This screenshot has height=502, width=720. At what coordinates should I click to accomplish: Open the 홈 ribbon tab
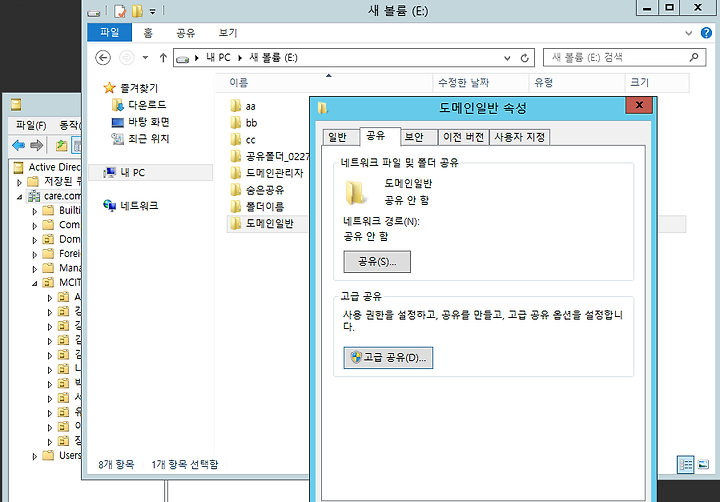[x=148, y=33]
